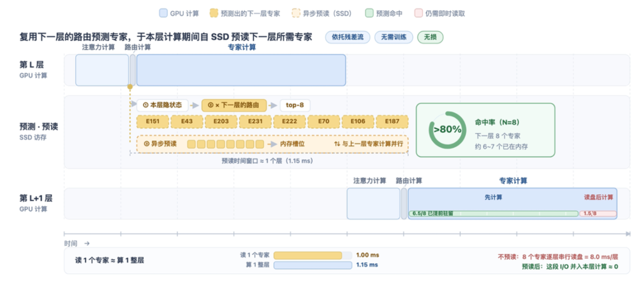
Task: Click the top-8 step box
Action: point(295,105)
